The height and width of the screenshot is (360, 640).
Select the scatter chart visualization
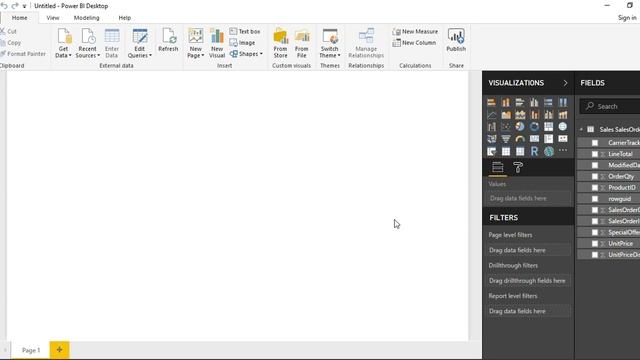[506, 127]
